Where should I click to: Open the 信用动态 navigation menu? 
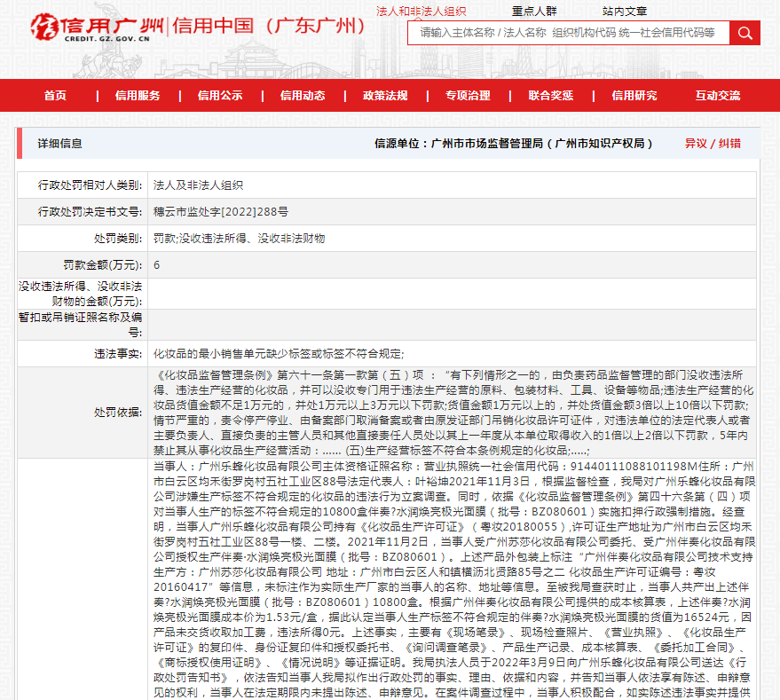(x=303, y=96)
